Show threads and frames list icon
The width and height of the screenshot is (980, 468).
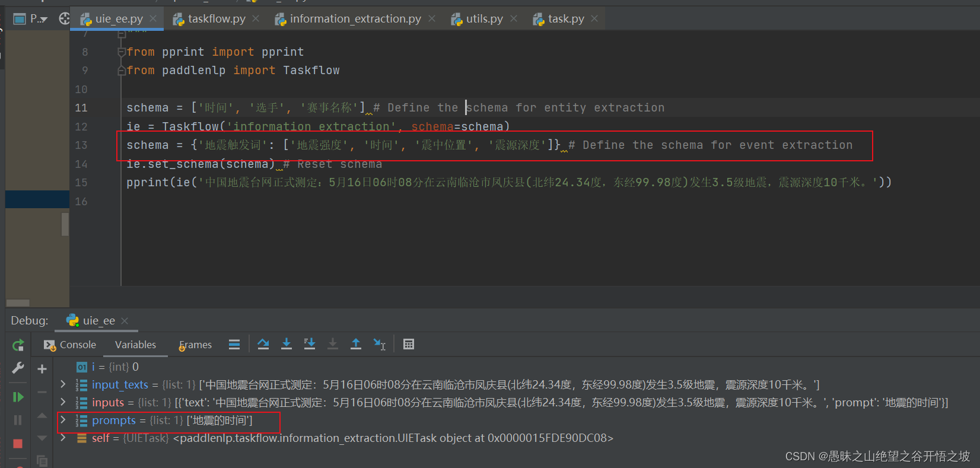pyautogui.click(x=234, y=345)
